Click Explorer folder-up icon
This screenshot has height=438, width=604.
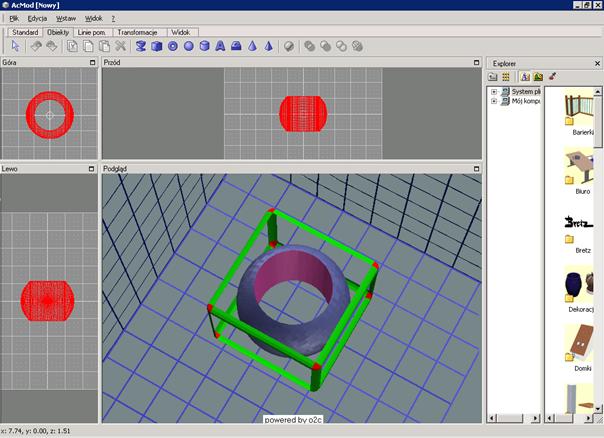(493, 77)
